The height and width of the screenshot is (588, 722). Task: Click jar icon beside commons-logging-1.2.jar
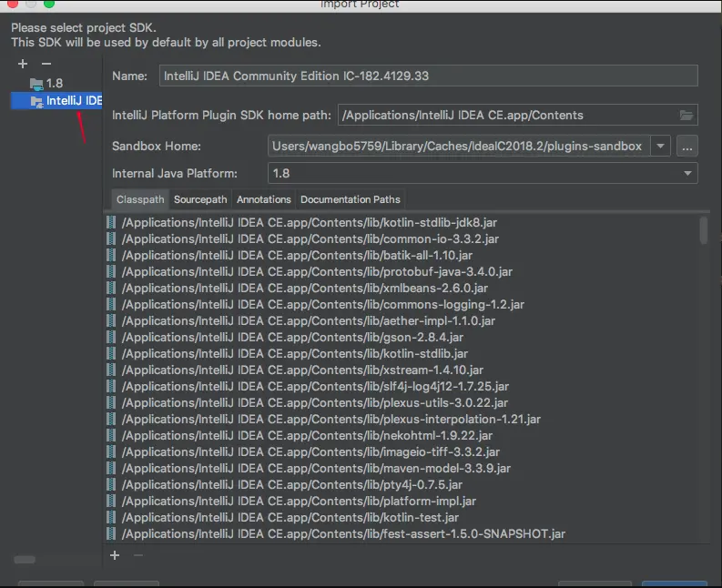point(111,304)
